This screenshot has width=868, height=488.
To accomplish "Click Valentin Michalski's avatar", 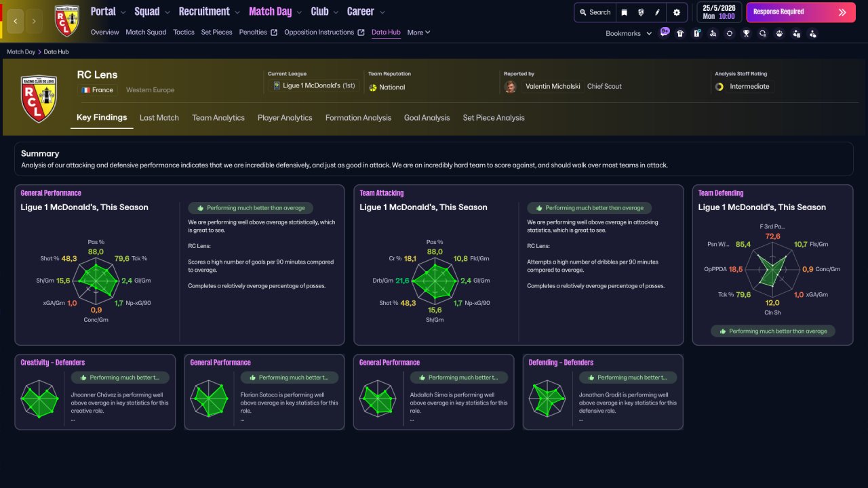I will 511,87.
